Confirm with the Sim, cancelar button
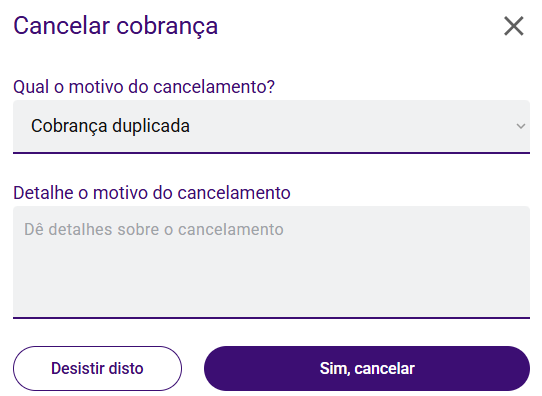The height and width of the screenshot is (396, 542). click(x=367, y=368)
